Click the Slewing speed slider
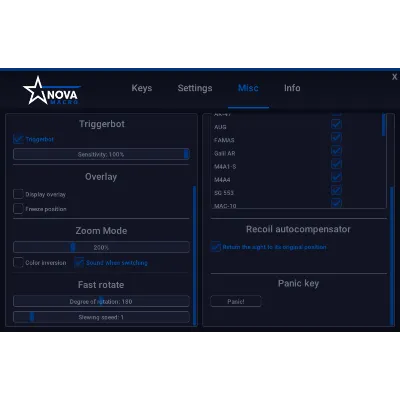The image size is (400, 400). (x=101, y=317)
